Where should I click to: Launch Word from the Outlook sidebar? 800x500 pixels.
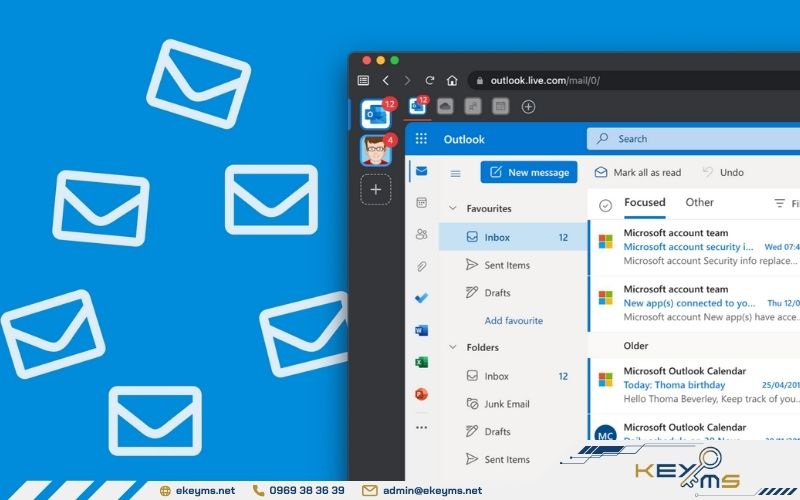(421, 330)
